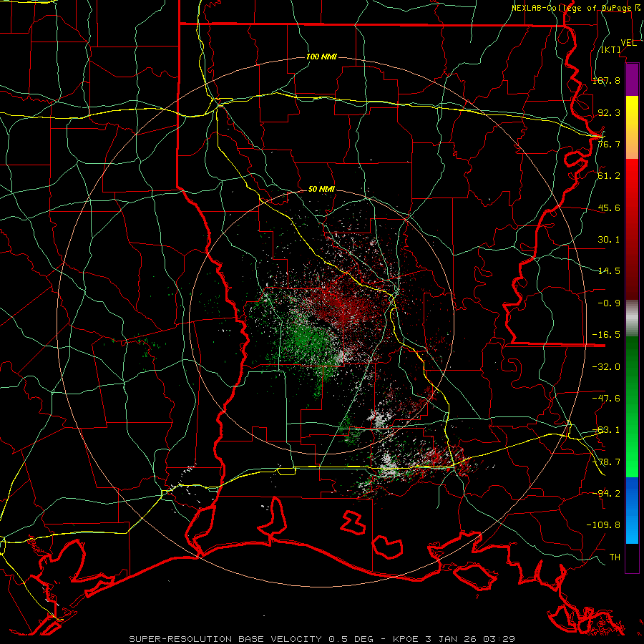Select the 61.2 velocity legend value

coord(609,176)
